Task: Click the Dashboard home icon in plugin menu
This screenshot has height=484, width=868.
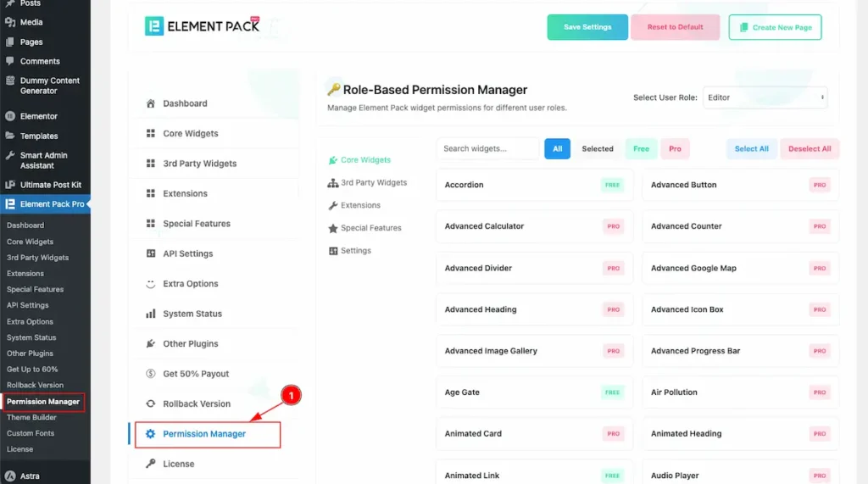Action: [151, 103]
